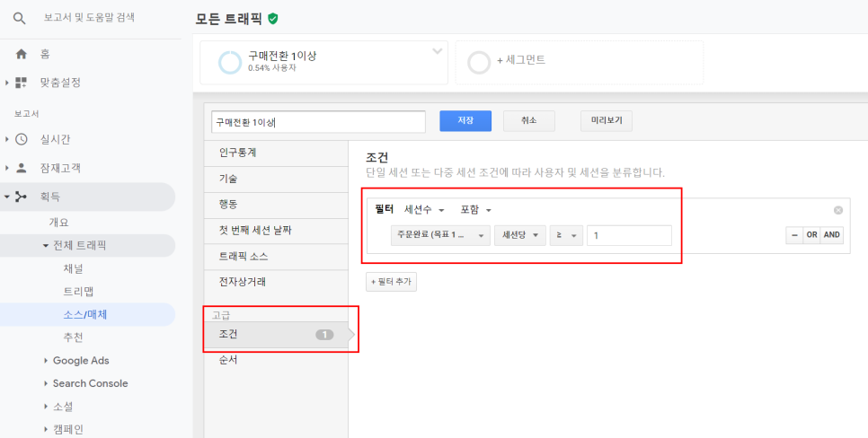Open 개요 under 획득
Image resolution: width=868 pixels, height=438 pixels.
tap(58, 223)
